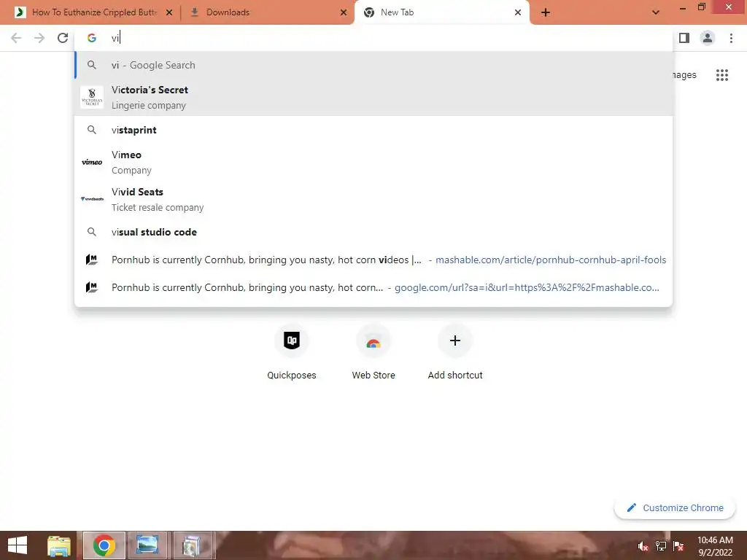Screen dimensions: 747x560
Task: Click Customize Chrome button
Action: click(675, 508)
